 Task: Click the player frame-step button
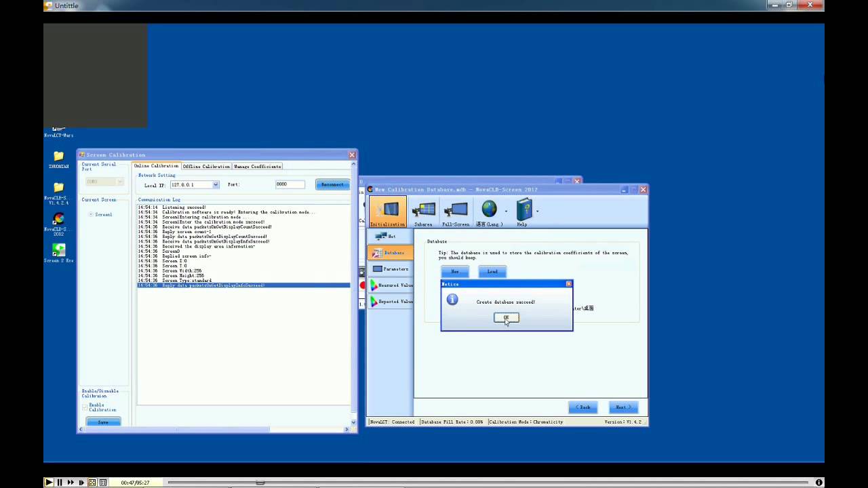point(81,483)
